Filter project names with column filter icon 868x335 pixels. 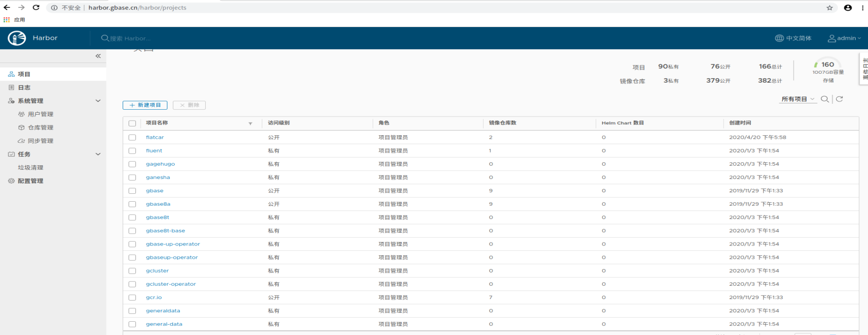click(250, 123)
